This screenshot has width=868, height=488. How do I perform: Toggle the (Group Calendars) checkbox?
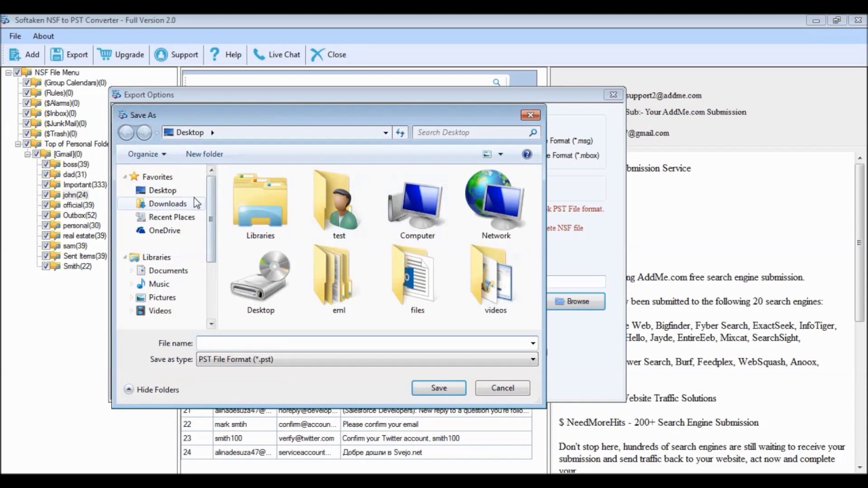tap(27, 83)
